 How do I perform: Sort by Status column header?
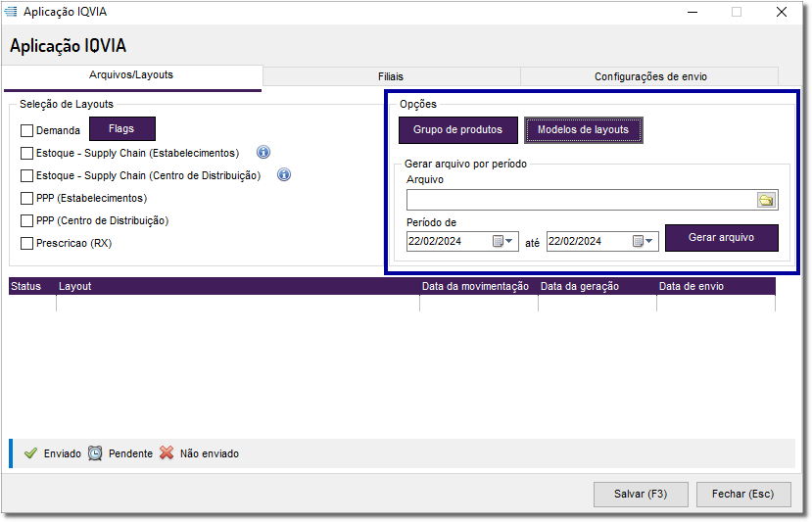(32, 286)
